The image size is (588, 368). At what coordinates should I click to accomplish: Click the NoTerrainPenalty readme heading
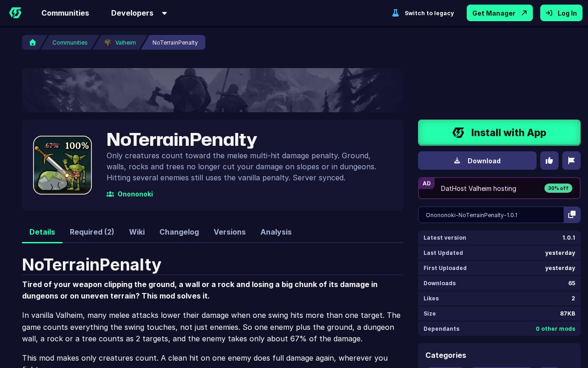pyautogui.click(x=92, y=264)
